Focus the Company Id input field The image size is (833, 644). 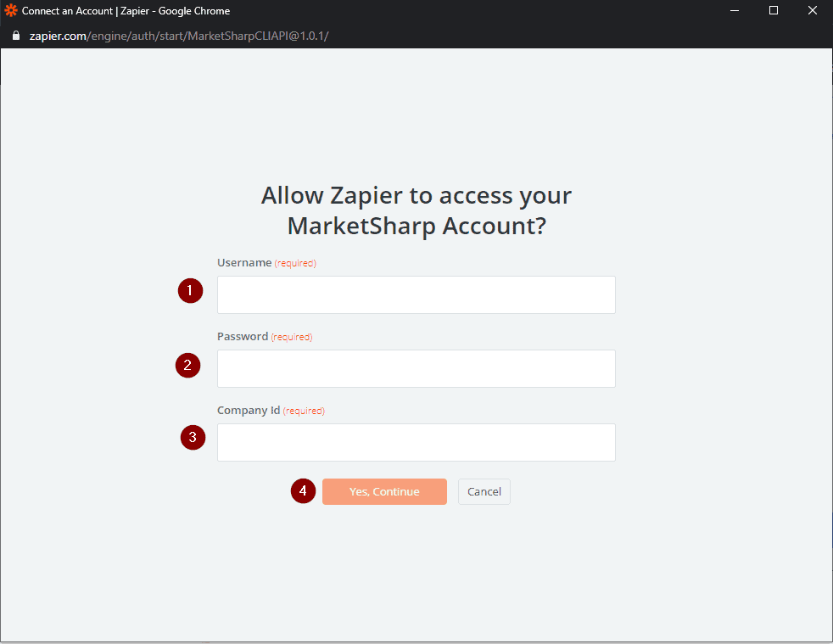[416, 443]
